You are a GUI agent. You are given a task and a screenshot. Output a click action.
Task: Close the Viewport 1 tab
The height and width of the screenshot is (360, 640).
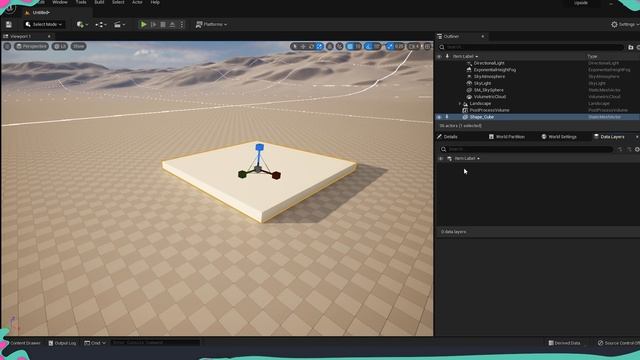coord(49,36)
